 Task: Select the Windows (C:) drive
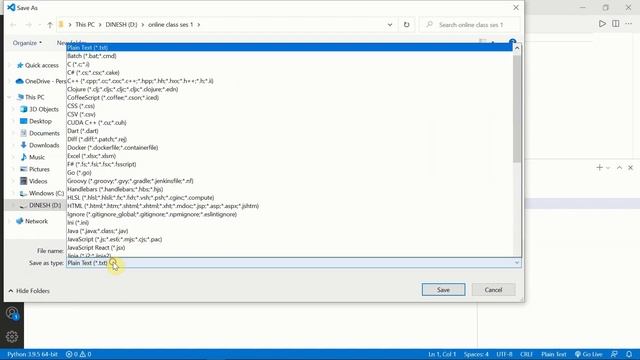click(42, 193)
